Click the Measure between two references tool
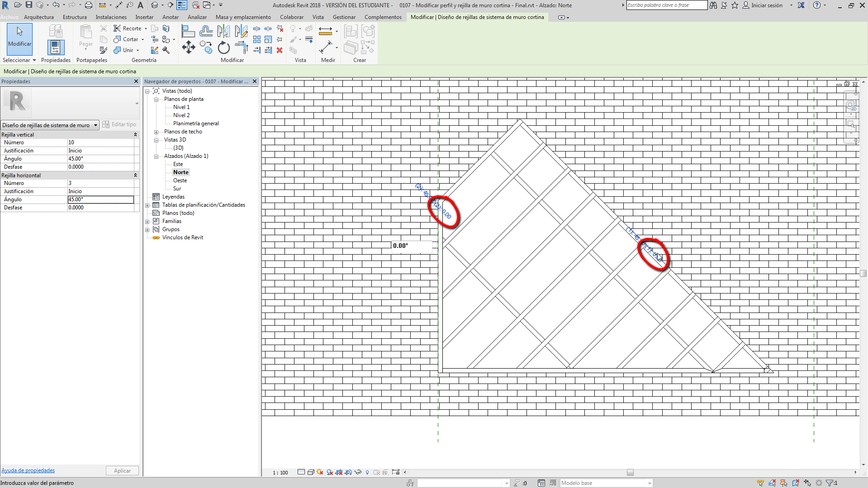Image resolution: width=868 pixels, height=488 pixels. (x=325, y=47)
